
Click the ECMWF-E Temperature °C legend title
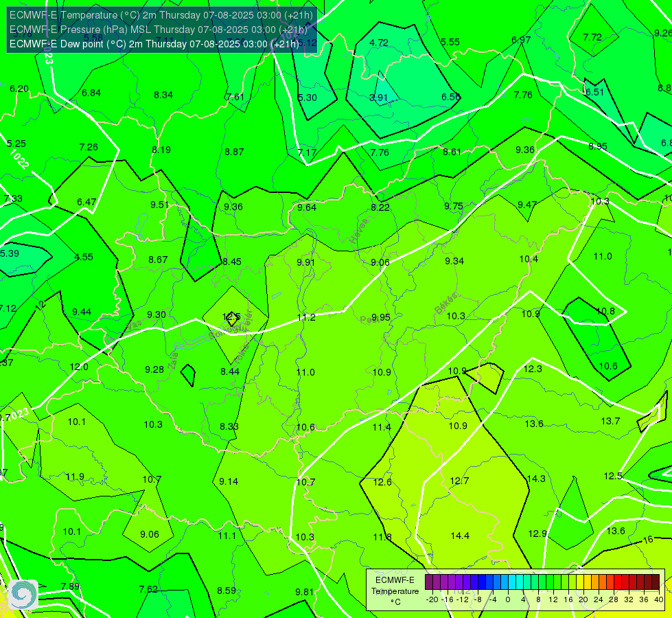[395, 591]
